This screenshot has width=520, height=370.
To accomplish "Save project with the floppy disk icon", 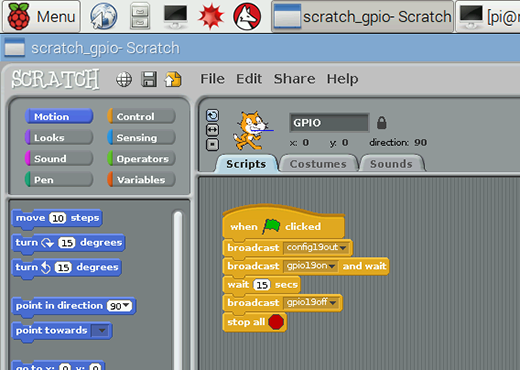I will pos(149,79).
